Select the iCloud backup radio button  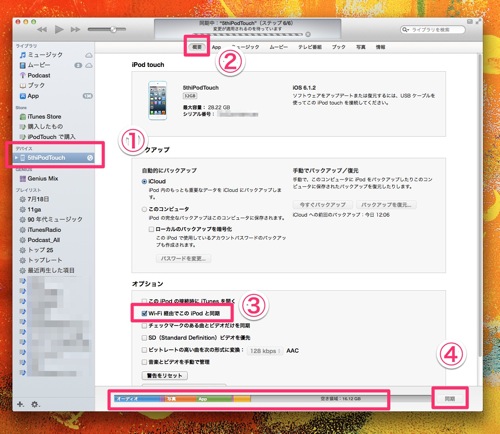click(144, 182)
